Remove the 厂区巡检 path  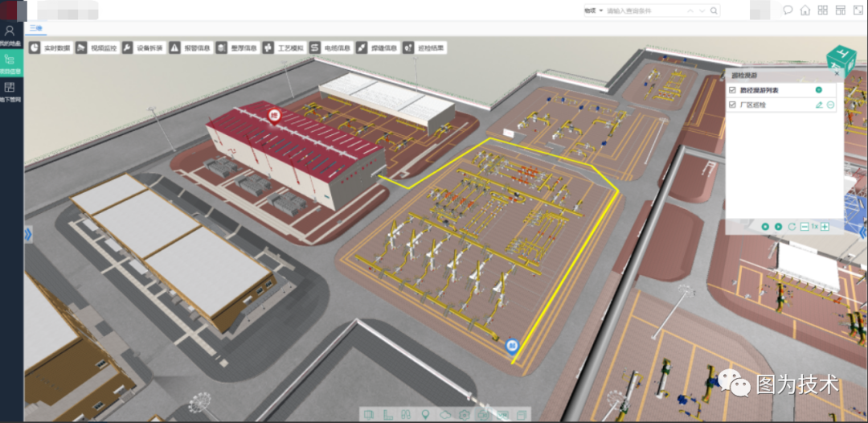click(x=831, y=105)
